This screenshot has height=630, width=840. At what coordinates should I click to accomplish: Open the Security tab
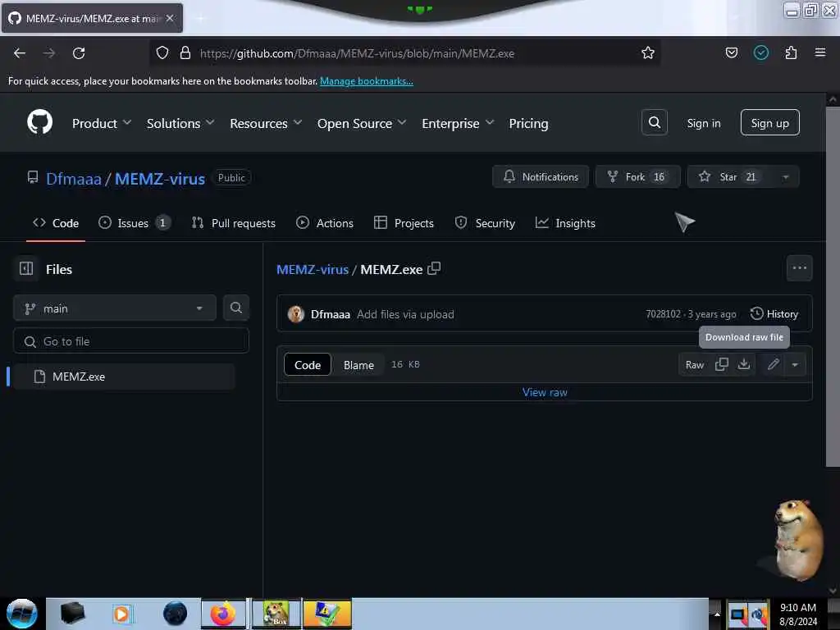485,223
